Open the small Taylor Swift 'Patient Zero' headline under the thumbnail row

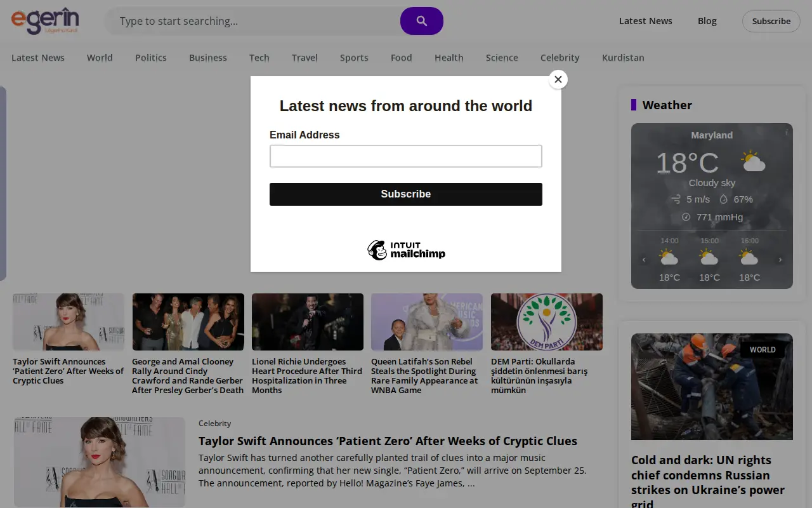pyautogui.click(x=69, y=371)
